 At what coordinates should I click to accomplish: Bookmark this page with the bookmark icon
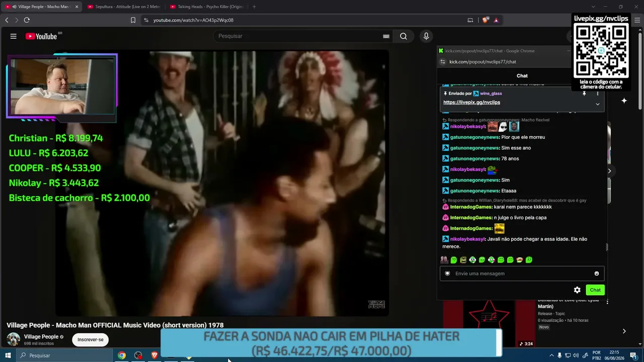[x=133, y=20]
